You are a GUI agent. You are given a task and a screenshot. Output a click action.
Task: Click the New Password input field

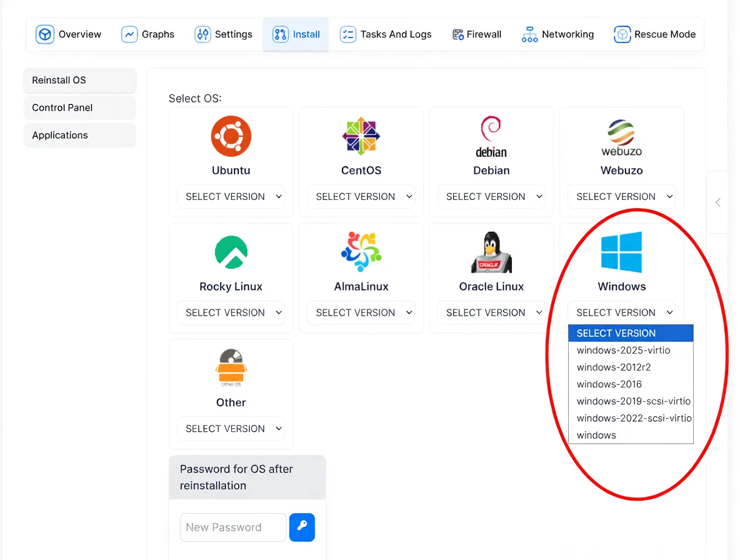tap(232, 527)
